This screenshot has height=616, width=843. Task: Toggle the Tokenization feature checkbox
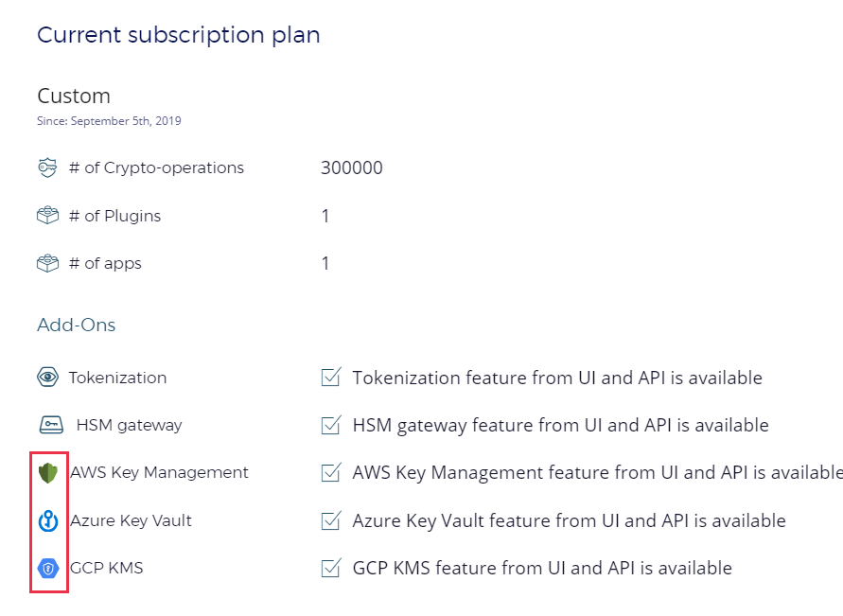[331, 378]
